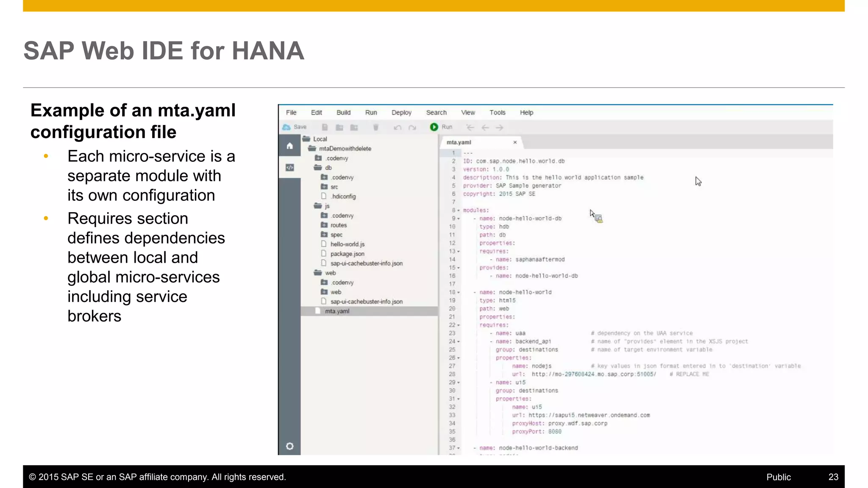Open the Build menu

click(x=344, y=113)
